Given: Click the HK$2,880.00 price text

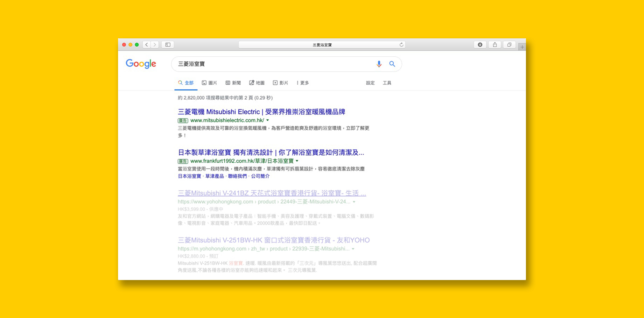Looking at the screenshot, I should [x=191, y=256].
